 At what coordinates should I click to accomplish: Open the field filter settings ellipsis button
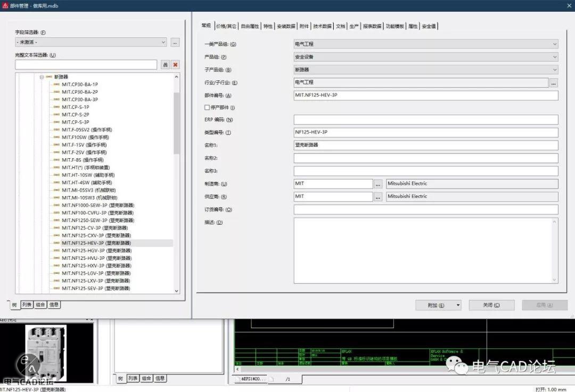click(175, 43)
